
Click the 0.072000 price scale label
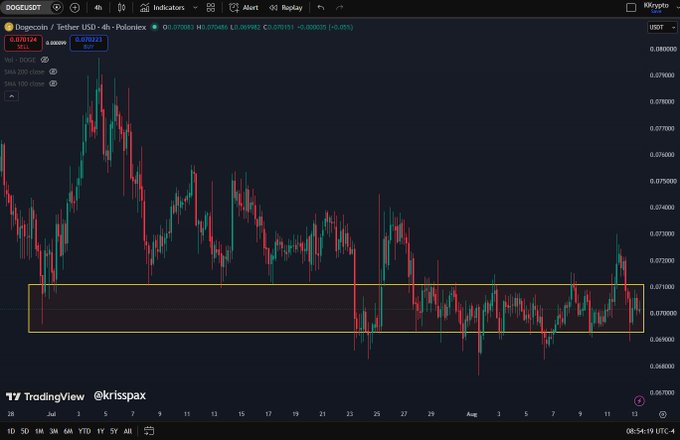663,260
